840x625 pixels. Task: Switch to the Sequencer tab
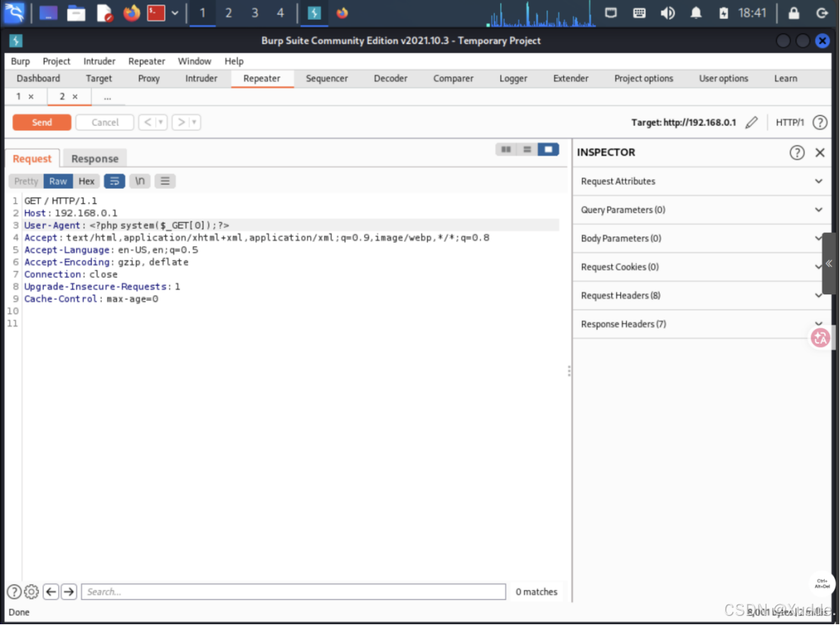point(327,78)
